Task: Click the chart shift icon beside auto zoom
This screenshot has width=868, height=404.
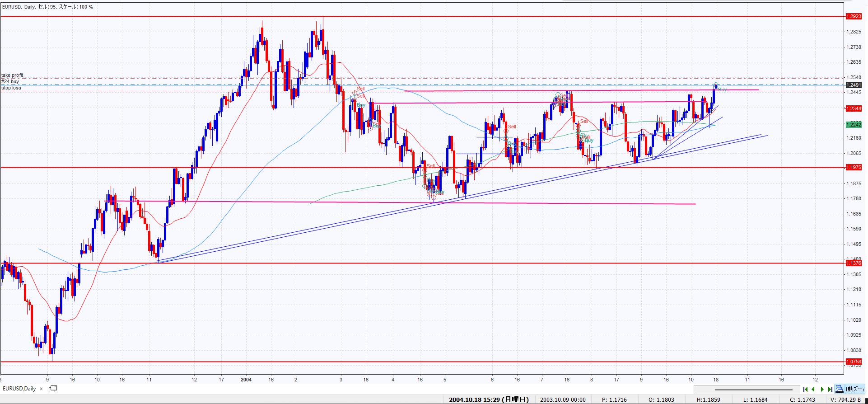Action: pyautogui.click(x=840, y=389)
